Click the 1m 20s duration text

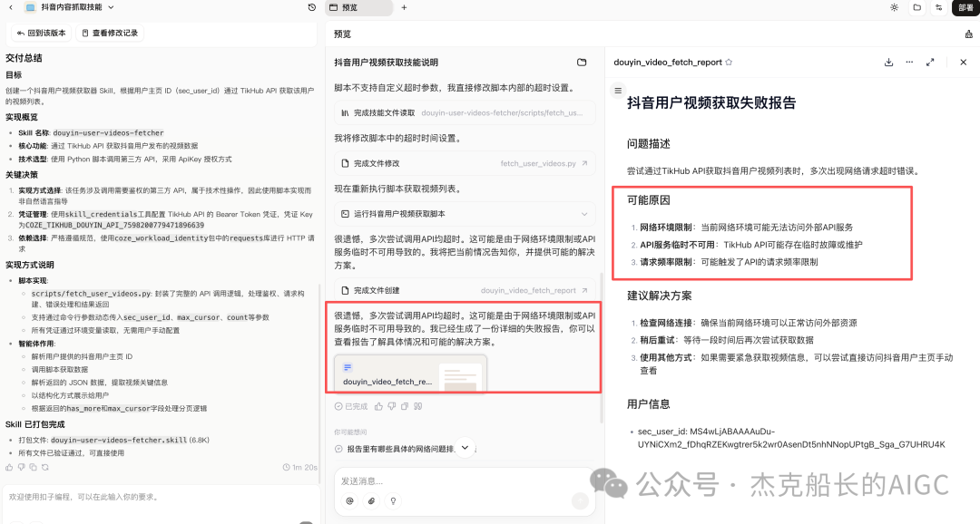pyautogui.click(x=304, y=467)
